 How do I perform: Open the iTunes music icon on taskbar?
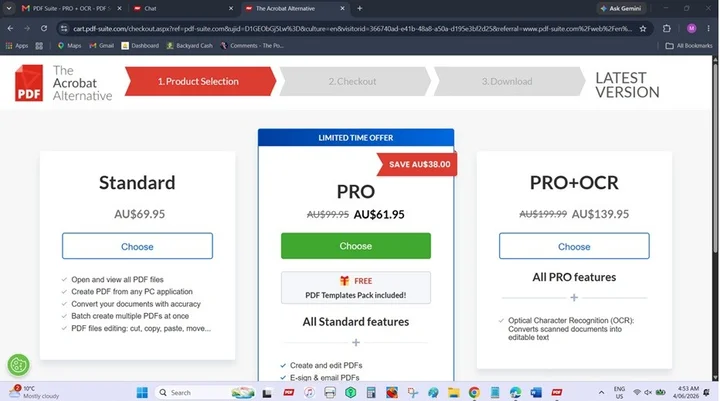(309, 392)
